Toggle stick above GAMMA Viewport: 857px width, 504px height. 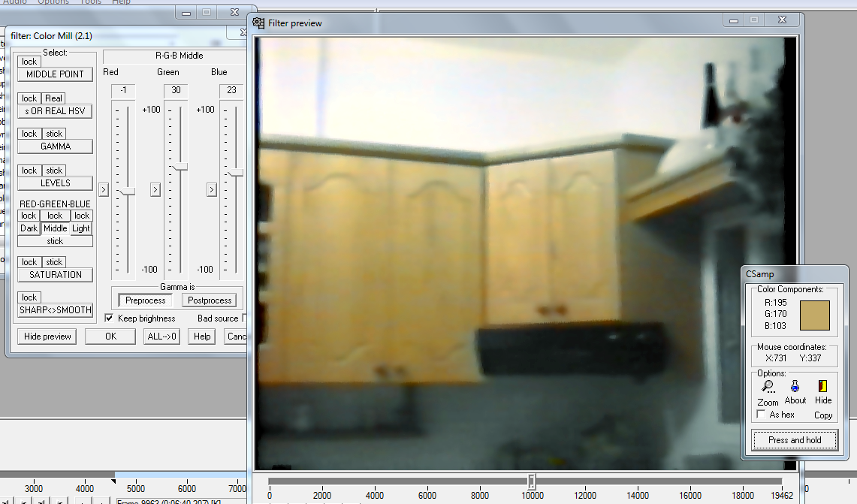tap(54, 134)
